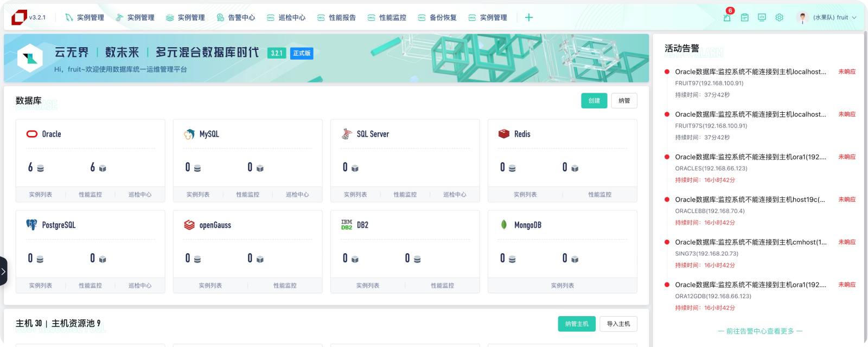Open 实例列表 under the MySQL card
This screenshot has height=347, width=868.
click(198, 195)
